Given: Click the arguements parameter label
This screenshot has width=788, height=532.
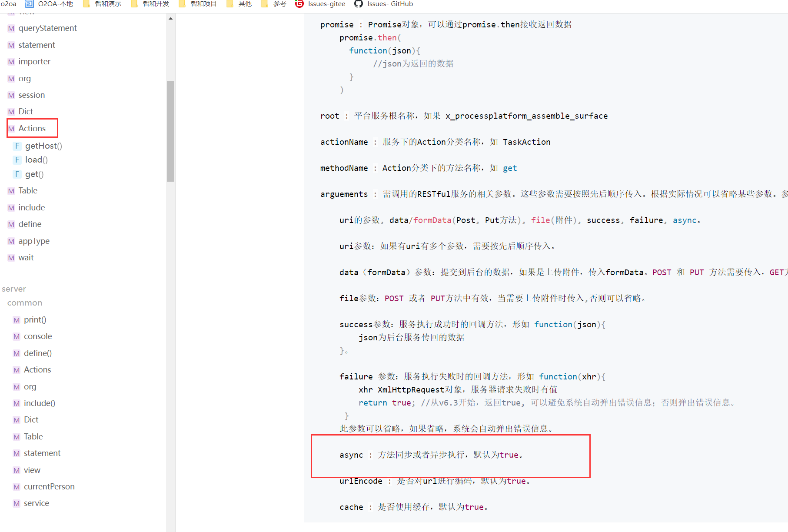Looking at the screenshot, I should pos(344,194).
